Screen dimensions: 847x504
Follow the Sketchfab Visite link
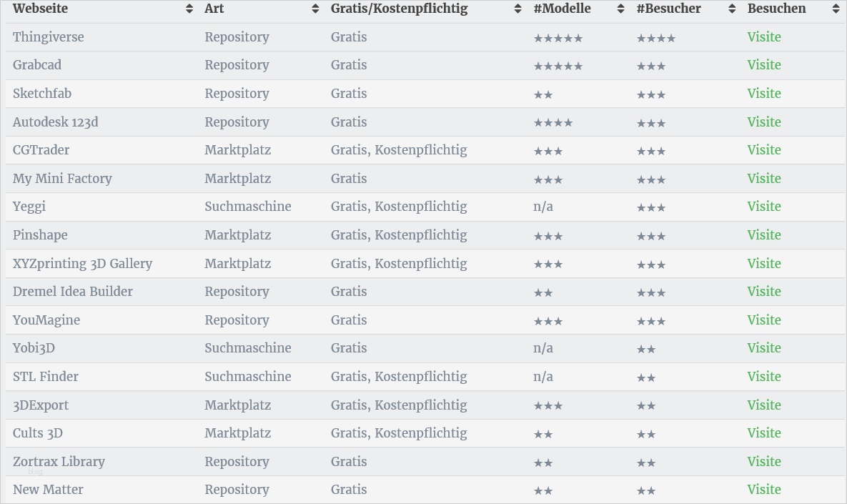764,94
